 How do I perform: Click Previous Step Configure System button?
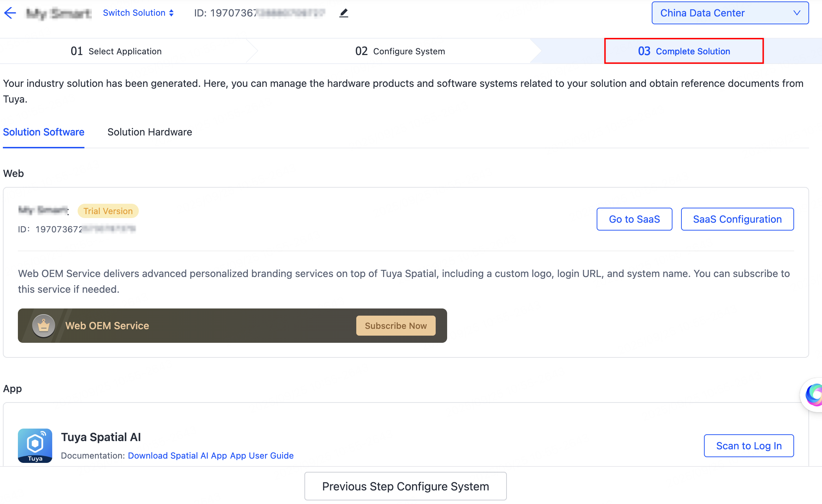pyautogui.click(x=405, y=486)
